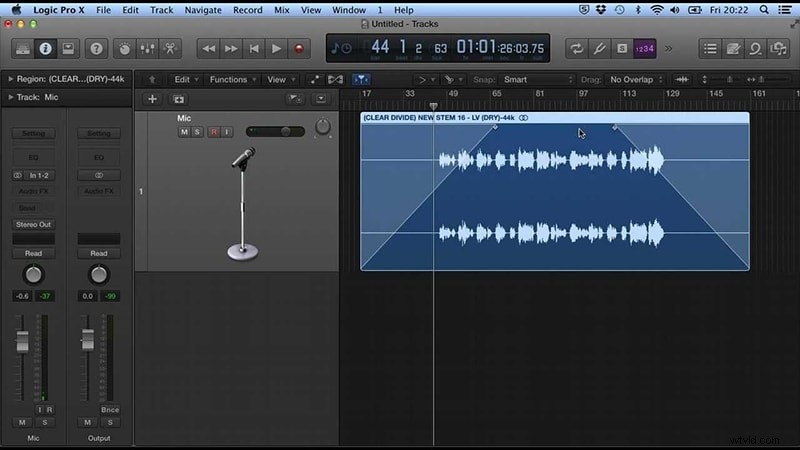Click Read automation on Output channel strip
Image resolution: width=800 pixels, height=450 pixels.
98,254
